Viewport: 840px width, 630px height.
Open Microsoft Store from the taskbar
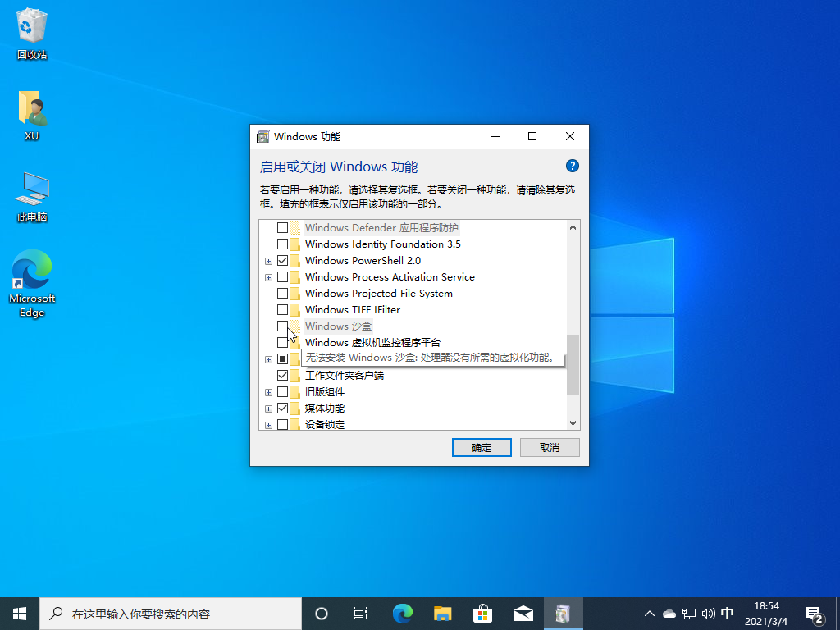[x=482, y=614]
